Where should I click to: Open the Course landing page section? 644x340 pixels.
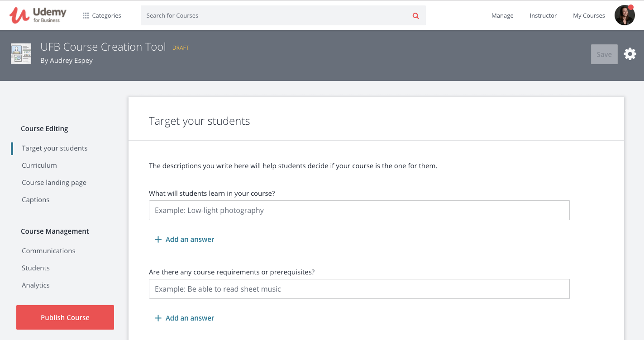(x=54, y=182)
